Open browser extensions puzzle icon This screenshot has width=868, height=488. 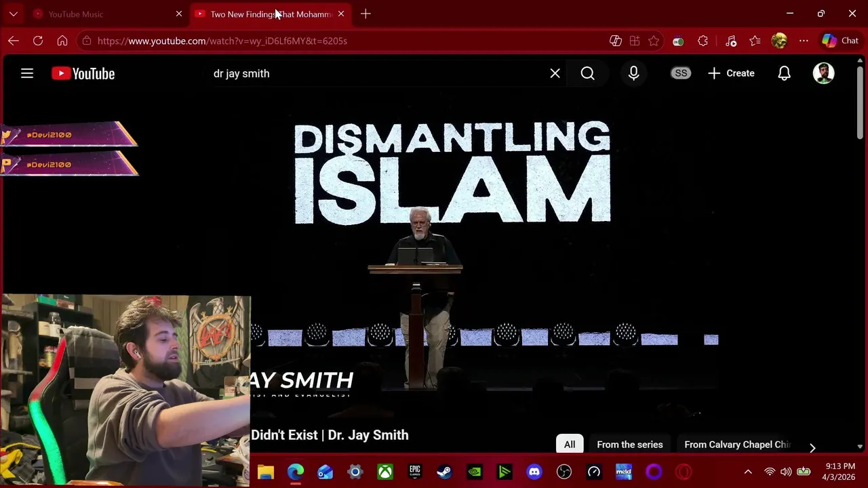[x=703, y=41]
